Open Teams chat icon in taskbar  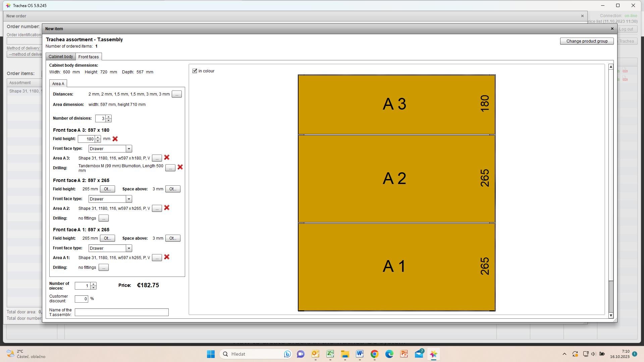click(x=301, y=354)
